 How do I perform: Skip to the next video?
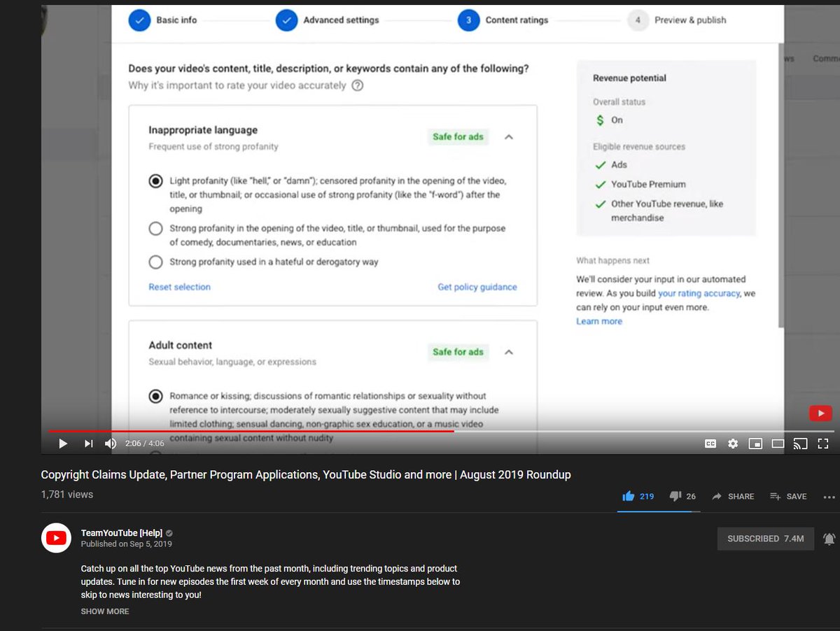(88, 444)
